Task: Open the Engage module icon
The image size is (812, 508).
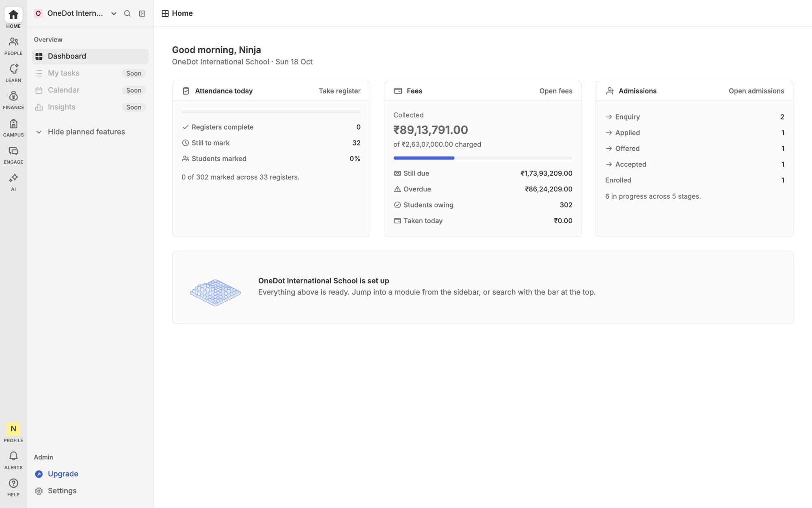Action: tap(13, 155)
